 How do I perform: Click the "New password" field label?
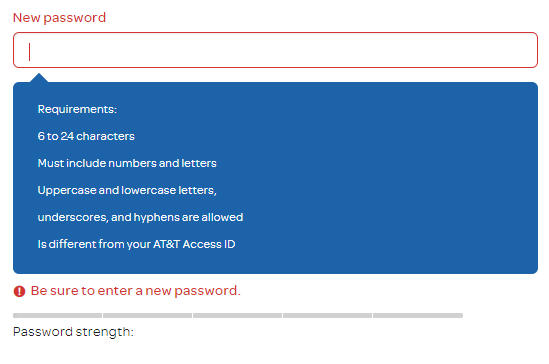click(59, 18)
